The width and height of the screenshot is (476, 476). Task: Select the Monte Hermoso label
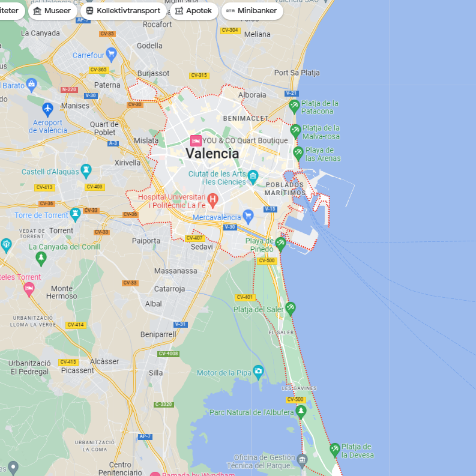(62, 292)
